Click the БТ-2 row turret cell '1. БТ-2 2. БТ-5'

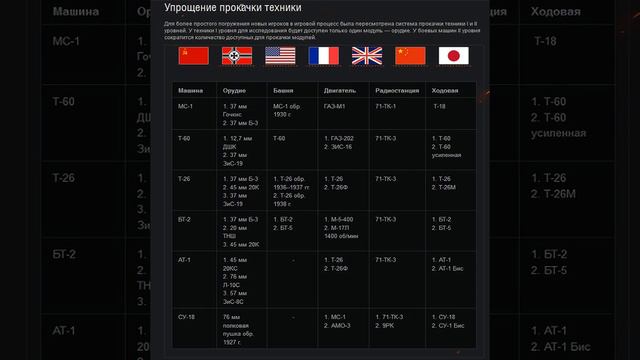[283, 224]
